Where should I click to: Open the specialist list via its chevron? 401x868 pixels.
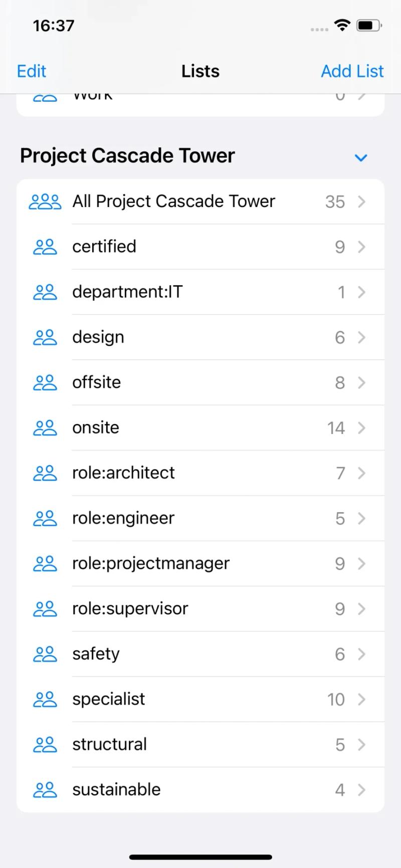pos(362,699)
